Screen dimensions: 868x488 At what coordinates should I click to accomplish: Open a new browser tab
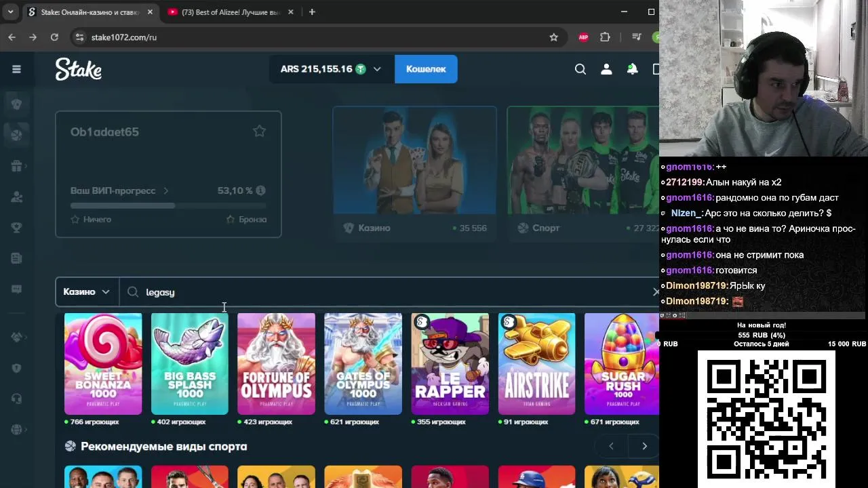tap(312, 12)
